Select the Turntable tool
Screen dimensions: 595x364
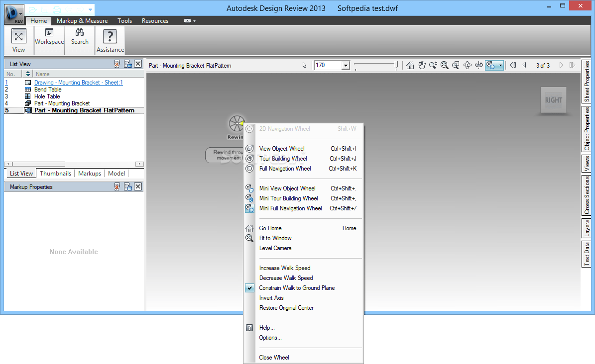[478, 65]
